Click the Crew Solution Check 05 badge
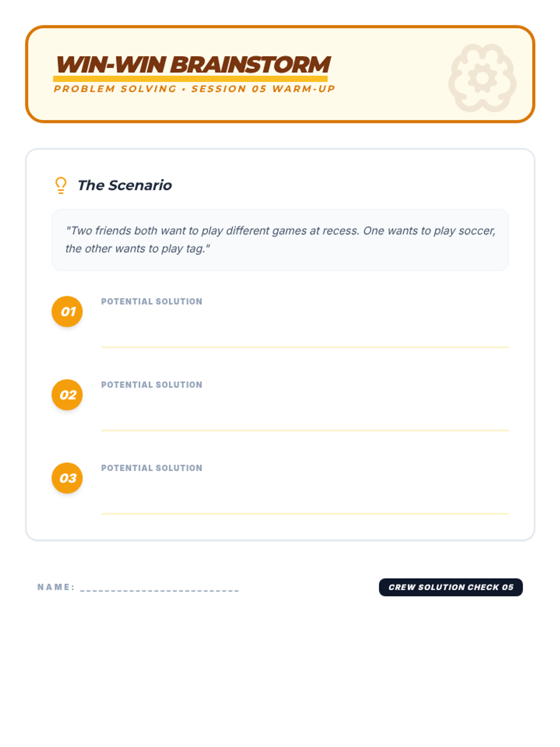The height and width of the screenshot is (747, 560). coord(451,587)
